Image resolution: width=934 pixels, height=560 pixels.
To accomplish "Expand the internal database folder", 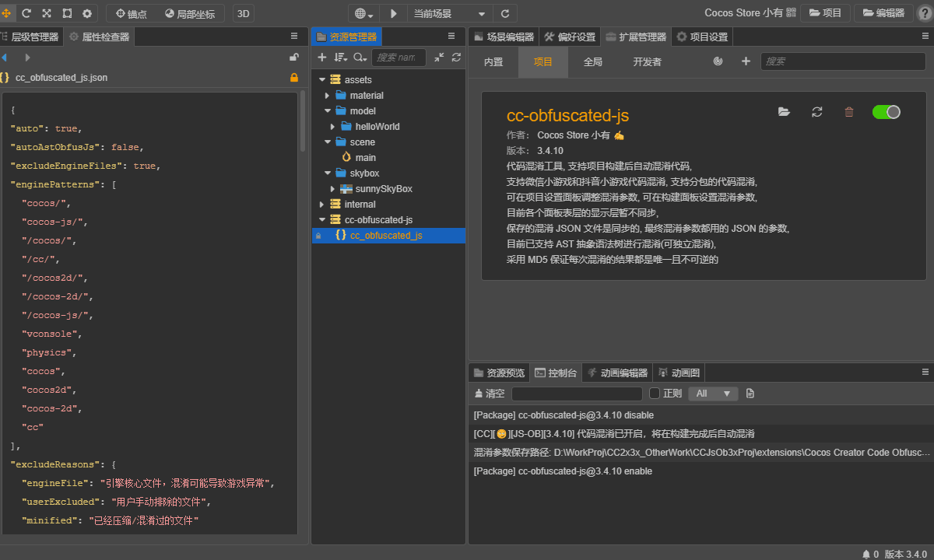I will click(322, 205).
